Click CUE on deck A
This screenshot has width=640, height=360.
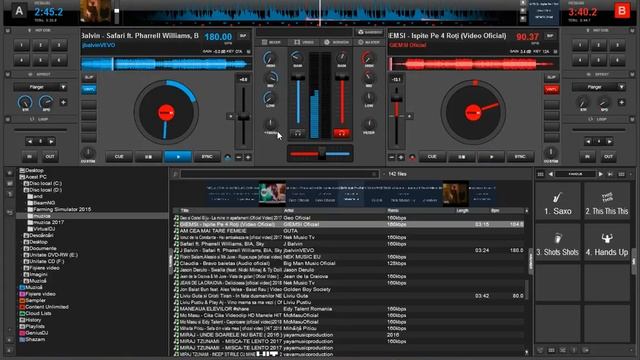click(x=119, y=157)
